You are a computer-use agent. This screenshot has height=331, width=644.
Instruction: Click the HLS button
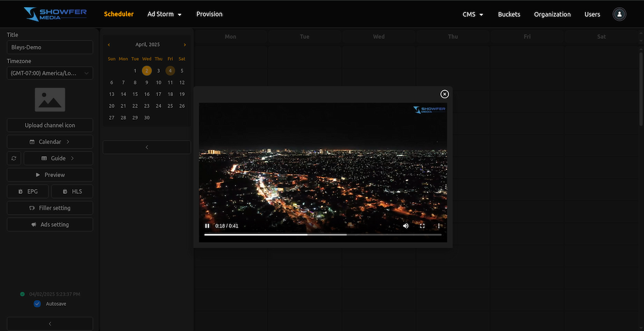tap(72, 191)
